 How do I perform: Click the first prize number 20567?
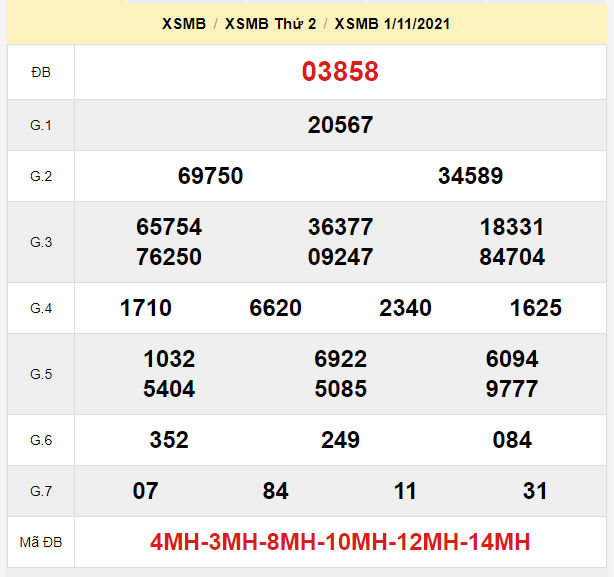point(340,125)
